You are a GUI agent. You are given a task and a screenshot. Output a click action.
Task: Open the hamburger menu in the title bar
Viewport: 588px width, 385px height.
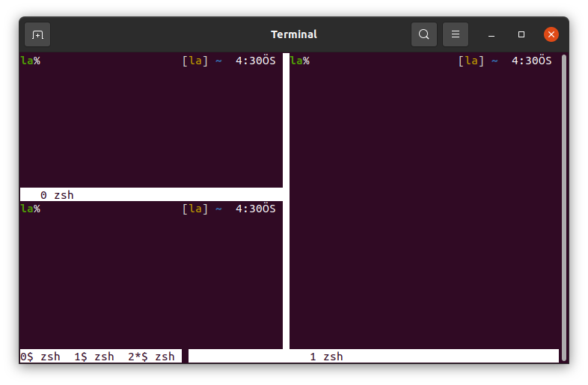click(x=456, y=34)
